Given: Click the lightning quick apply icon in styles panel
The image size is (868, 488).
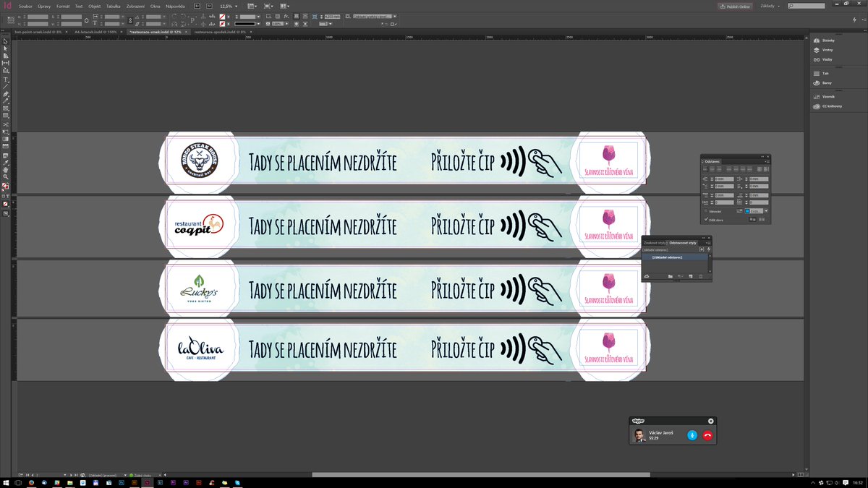Looking at the screenshot, I should (709, 249).
